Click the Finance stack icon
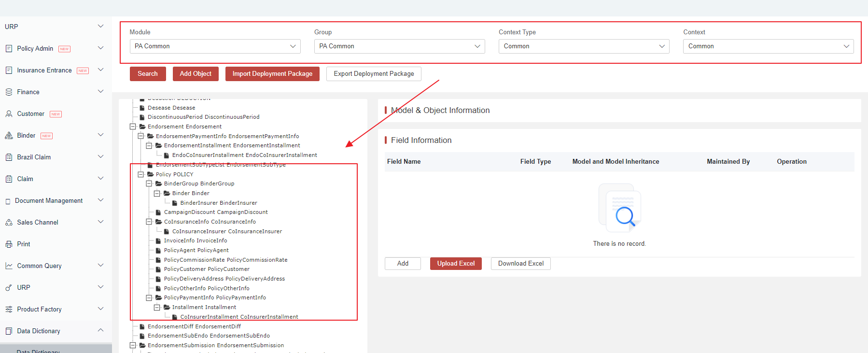This screenshot has height=353, width=868. [9, 92]
